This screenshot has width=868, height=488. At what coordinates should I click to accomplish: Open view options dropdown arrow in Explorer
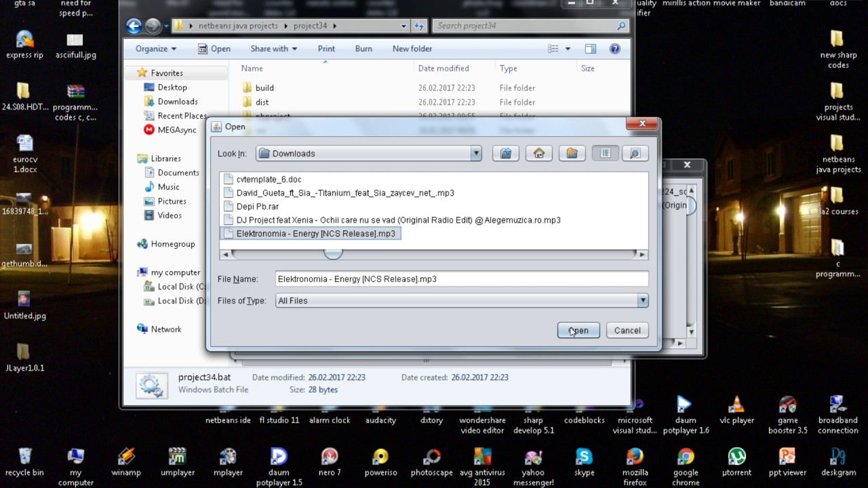tap(568, 49)
